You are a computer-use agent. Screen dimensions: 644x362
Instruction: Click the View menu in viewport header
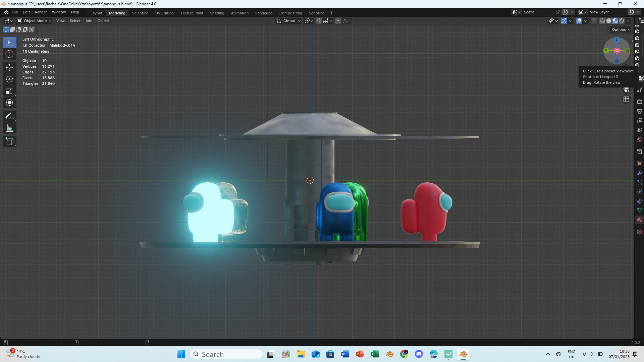click(x=60, y=21)
